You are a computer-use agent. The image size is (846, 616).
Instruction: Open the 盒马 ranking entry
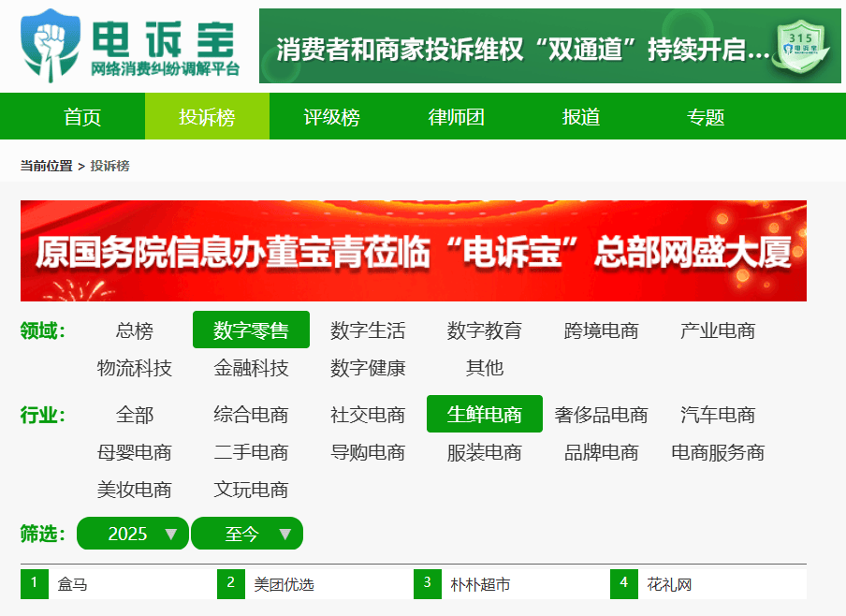(73, 584)
